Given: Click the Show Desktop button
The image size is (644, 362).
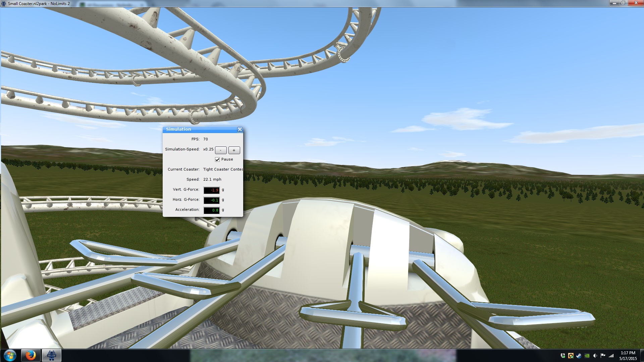Looking at the screenshot, I should tap(642, 356).
